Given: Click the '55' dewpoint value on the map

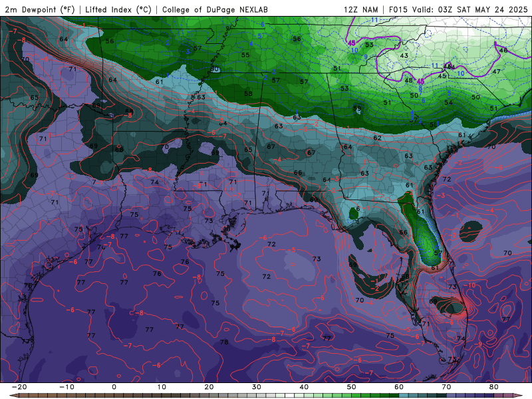Looking at the screenshot, I should [x=245, y=55].
